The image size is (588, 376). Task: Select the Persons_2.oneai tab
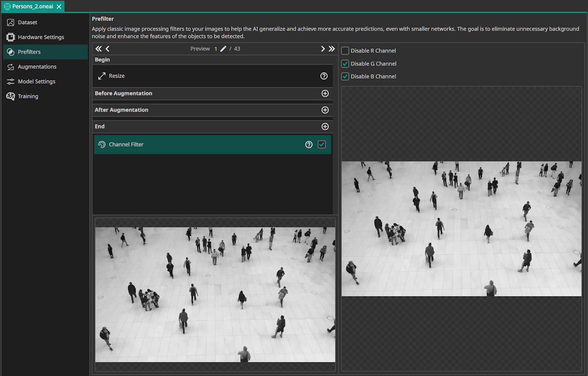pos(32,6)
